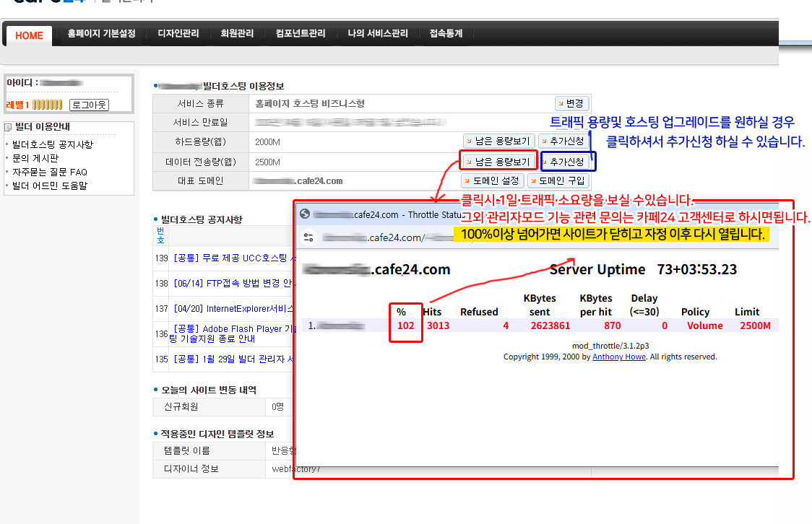Open 문의 게시판 sidebar link

click(35, 158)
